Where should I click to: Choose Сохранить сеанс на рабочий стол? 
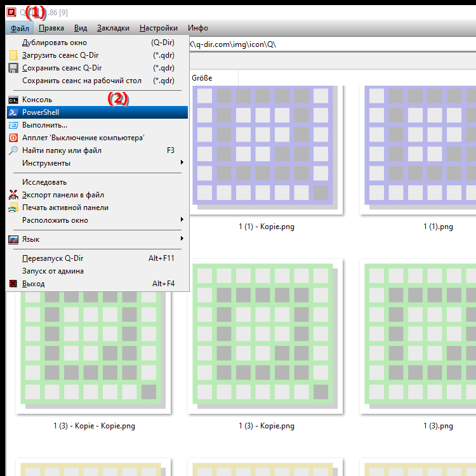pyautogui.click(x=98, y=81)
